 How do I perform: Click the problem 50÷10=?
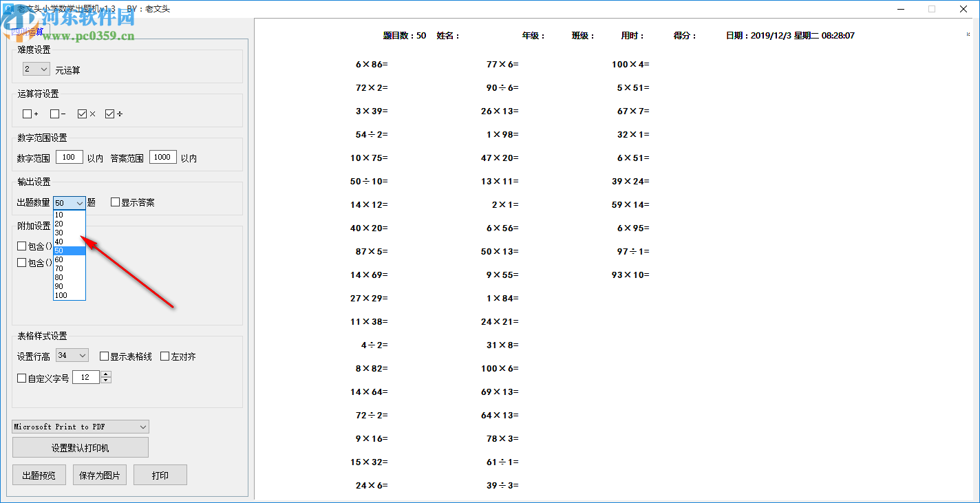click(x=369, y=182)
